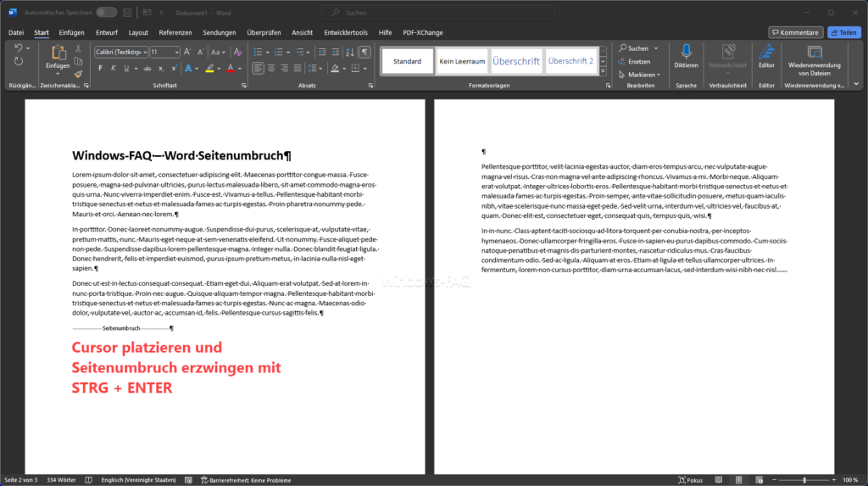Click the Kommentare button
Image resolution: width=868 pixels, height=486 pixels.
(x=795, y=33)
